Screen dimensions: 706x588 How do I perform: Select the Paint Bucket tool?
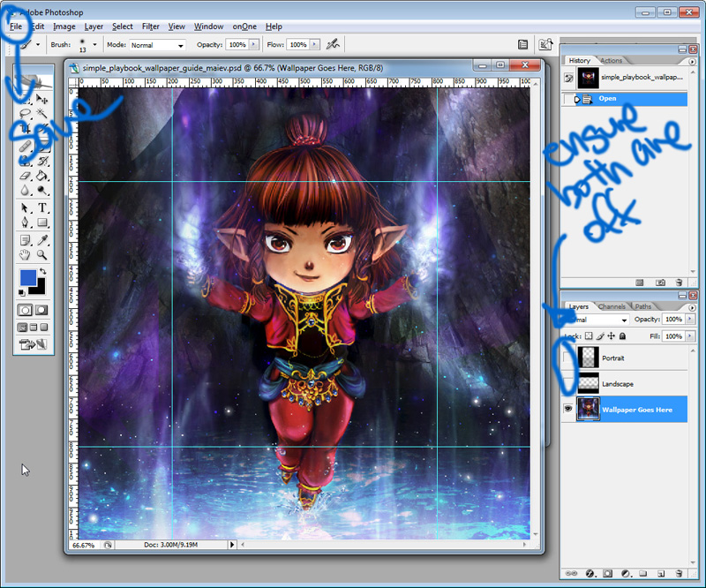coord(42,176)
